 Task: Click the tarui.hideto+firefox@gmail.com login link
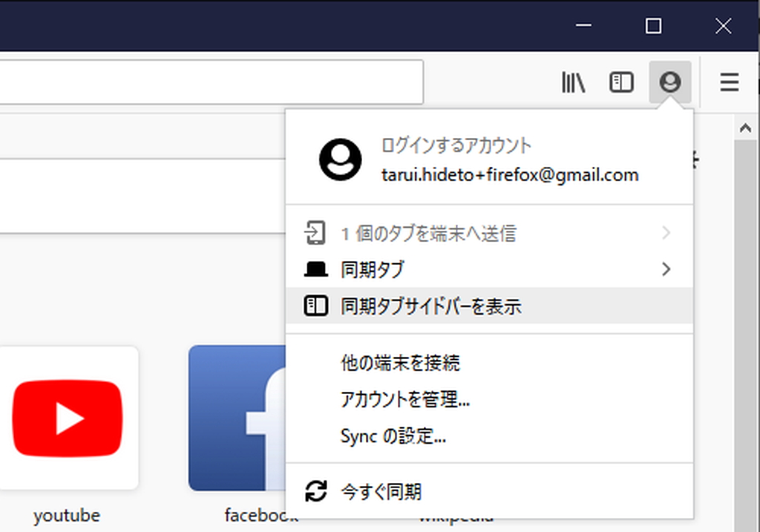tap(512, 175)
